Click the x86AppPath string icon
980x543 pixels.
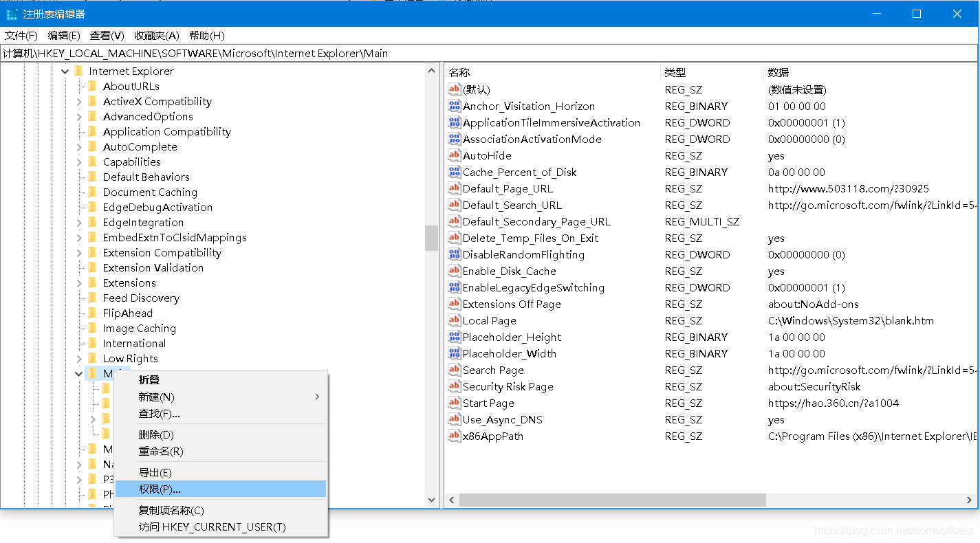(x=454, y=436)
